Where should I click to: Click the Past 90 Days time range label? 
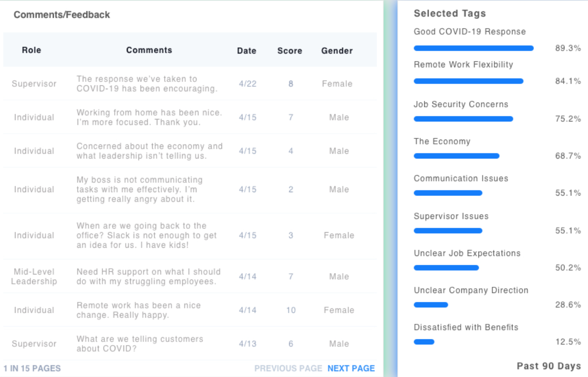click(x=549, y=366)
